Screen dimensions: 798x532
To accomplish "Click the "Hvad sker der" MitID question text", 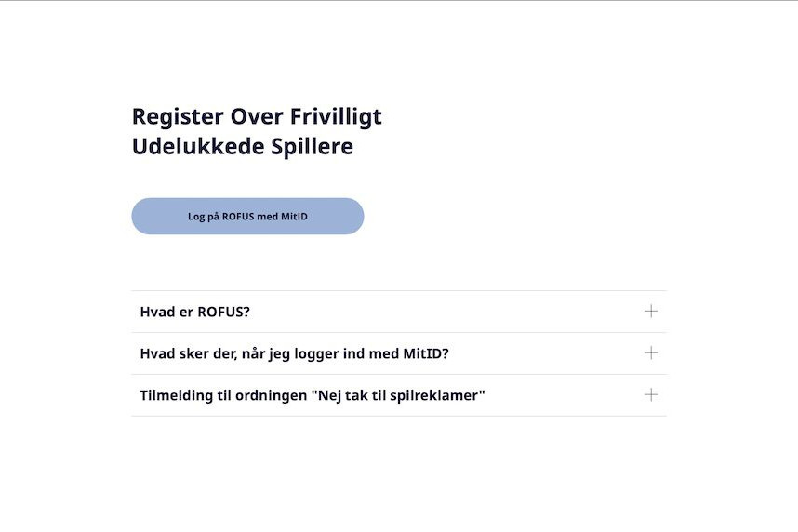I will (x=294, y=353).
